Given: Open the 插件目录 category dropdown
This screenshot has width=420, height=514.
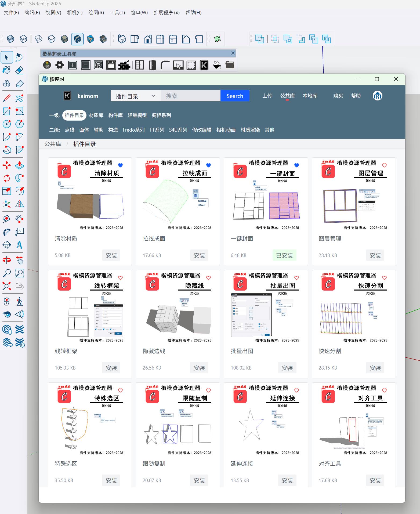Looking at the screenshot, I should [136, 96].
